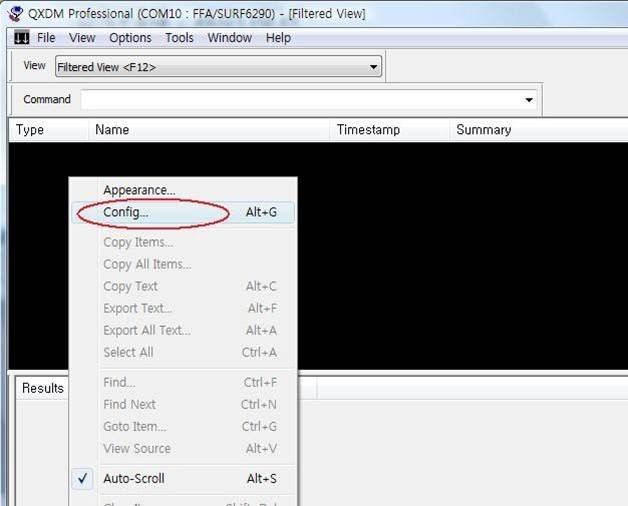Open the View menu
628x506 pixels.
pos(82,38)
